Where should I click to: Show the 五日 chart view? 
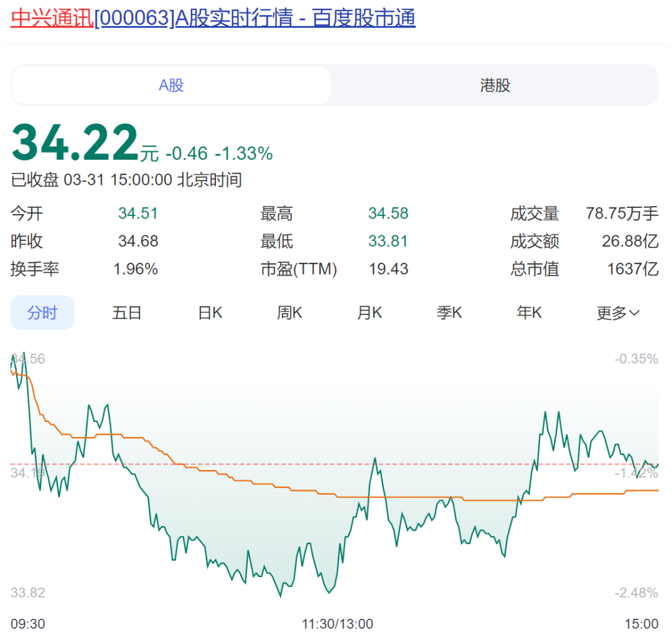127,313
